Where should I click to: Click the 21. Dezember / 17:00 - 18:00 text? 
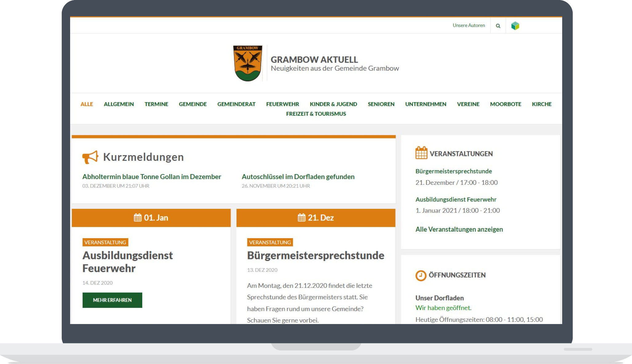tap(456, 183)
